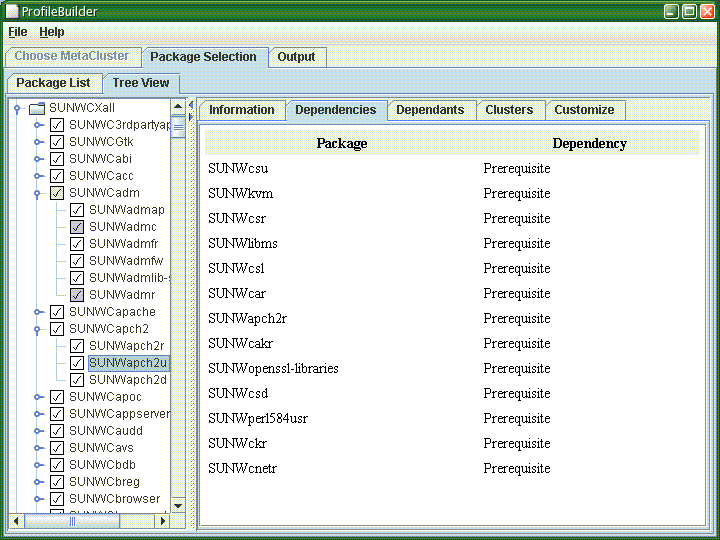720x540 pixels.
Task: Open the Dependants tab
Action: (x=430, y=110)
